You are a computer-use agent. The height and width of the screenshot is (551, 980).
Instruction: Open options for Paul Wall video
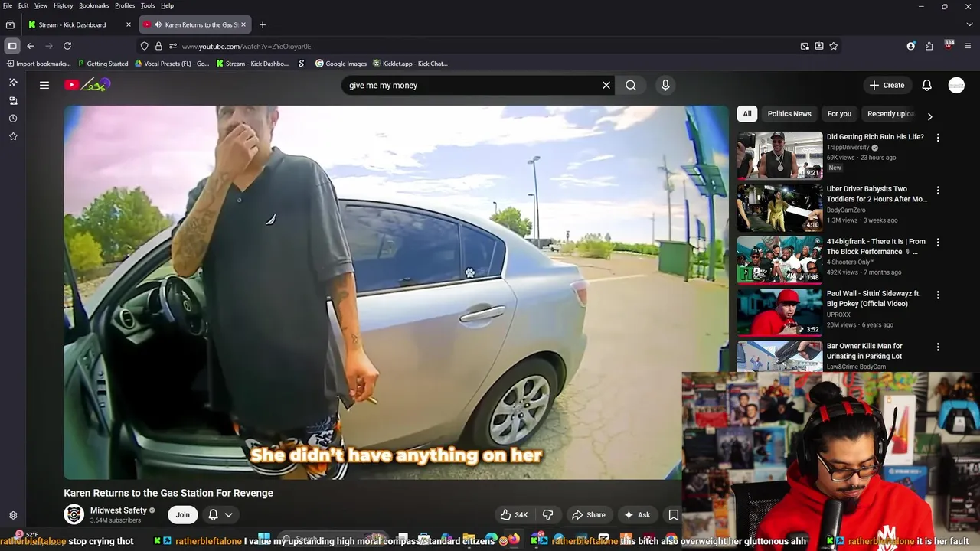(x=938, y=295)
